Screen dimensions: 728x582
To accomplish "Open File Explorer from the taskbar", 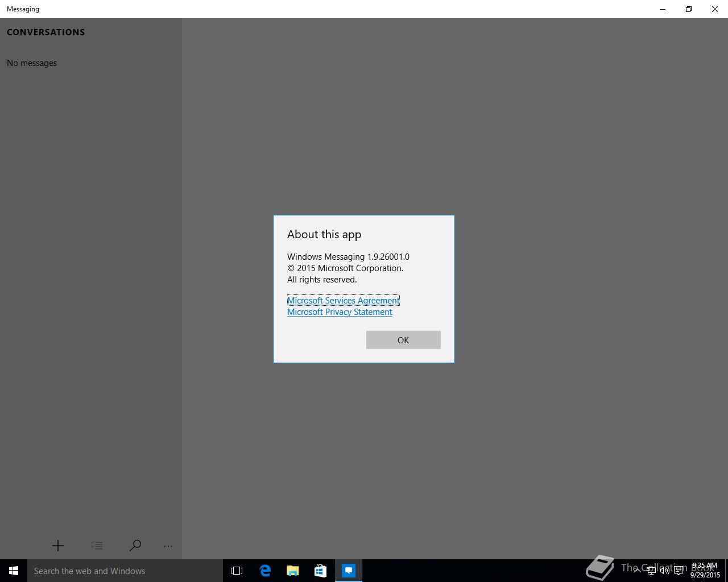I will 293,571.
